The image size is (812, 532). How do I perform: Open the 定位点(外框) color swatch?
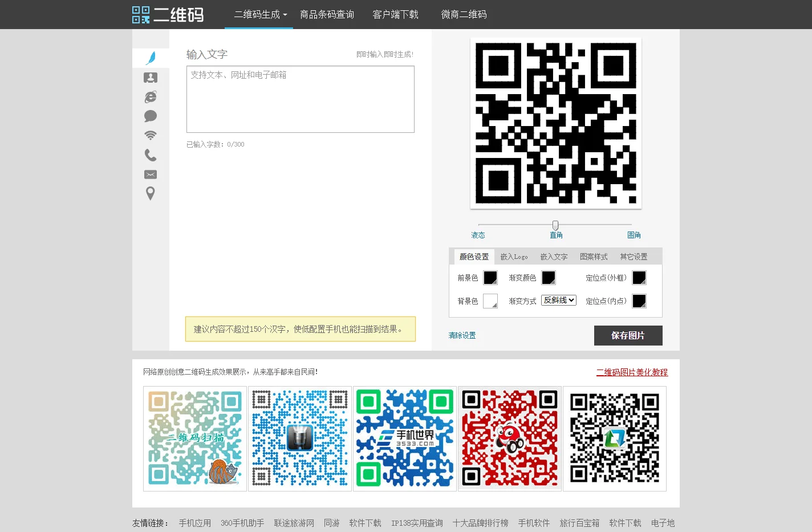point(639,278)
